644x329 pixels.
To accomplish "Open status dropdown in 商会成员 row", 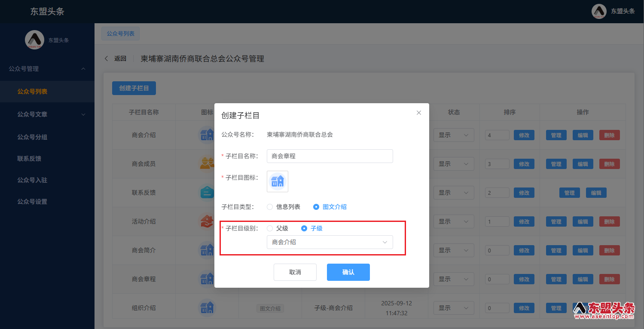I will coord(454,164).
